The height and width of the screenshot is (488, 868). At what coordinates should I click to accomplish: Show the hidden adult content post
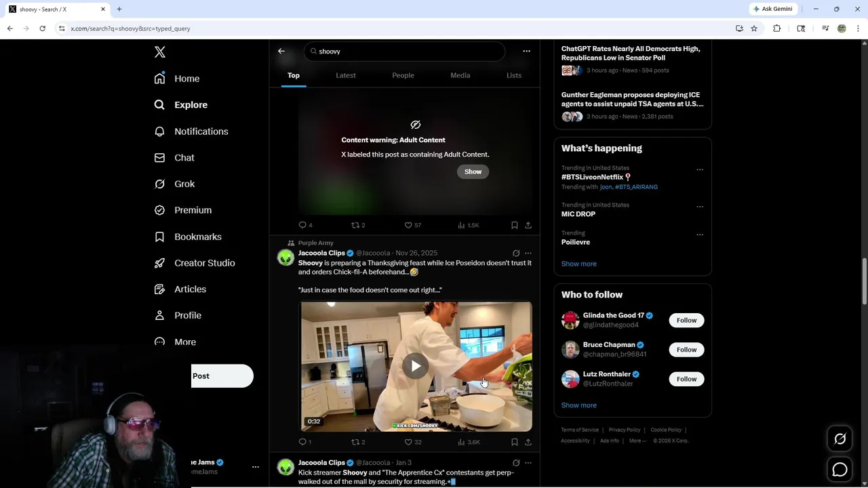coord(473,171)
